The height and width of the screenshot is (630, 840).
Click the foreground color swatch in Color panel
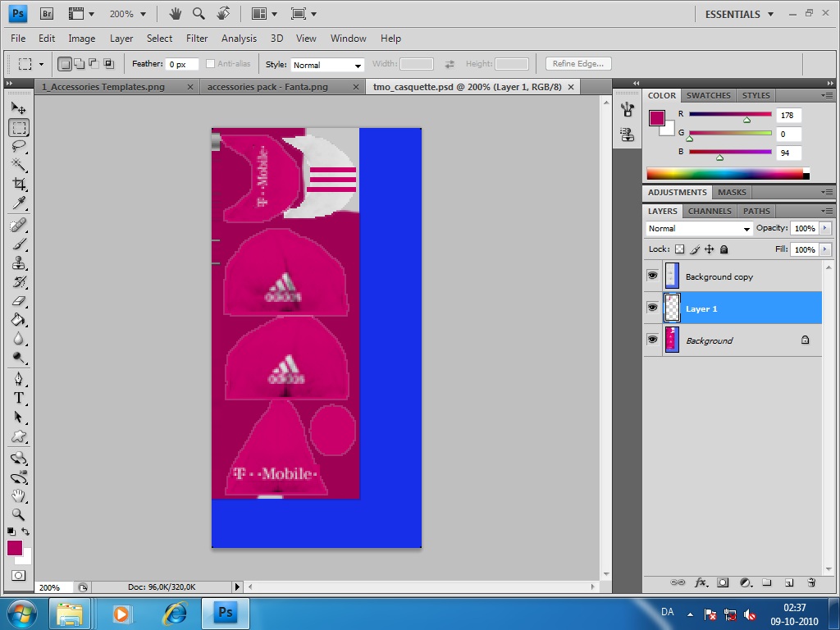click(657, 117)
